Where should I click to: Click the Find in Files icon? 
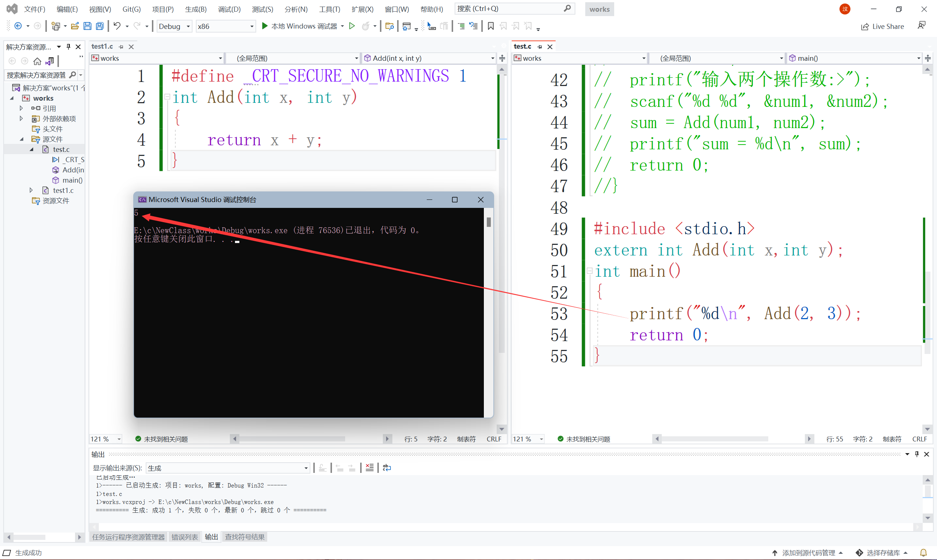pos(389,26)
